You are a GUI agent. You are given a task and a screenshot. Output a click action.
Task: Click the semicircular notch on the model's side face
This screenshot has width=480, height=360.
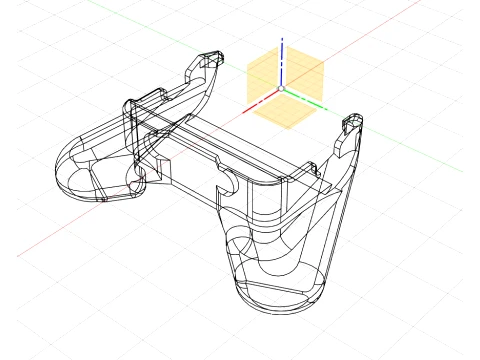pos(228,182)
